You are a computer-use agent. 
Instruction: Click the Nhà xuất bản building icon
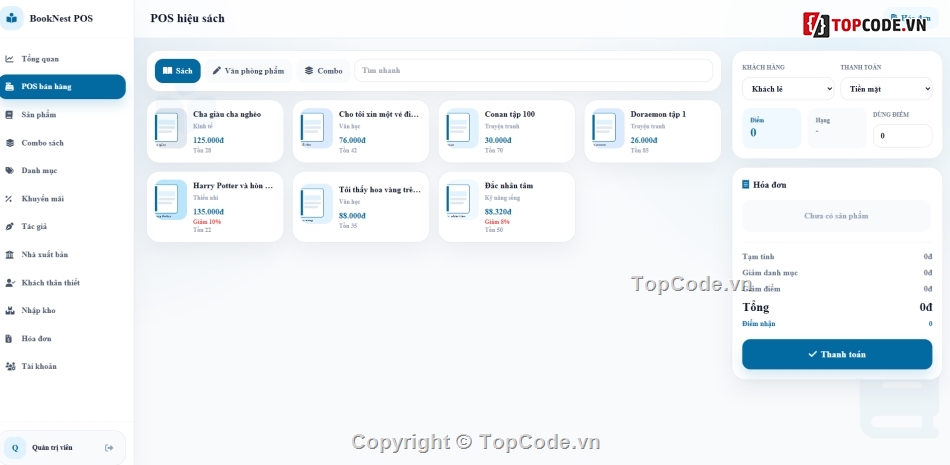coord(10,255)
